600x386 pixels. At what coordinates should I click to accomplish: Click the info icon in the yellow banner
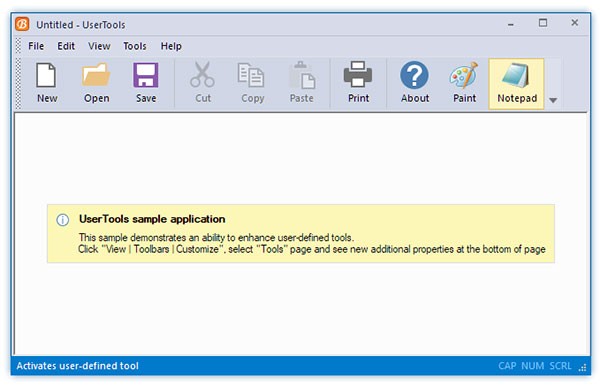pos(63,220)
